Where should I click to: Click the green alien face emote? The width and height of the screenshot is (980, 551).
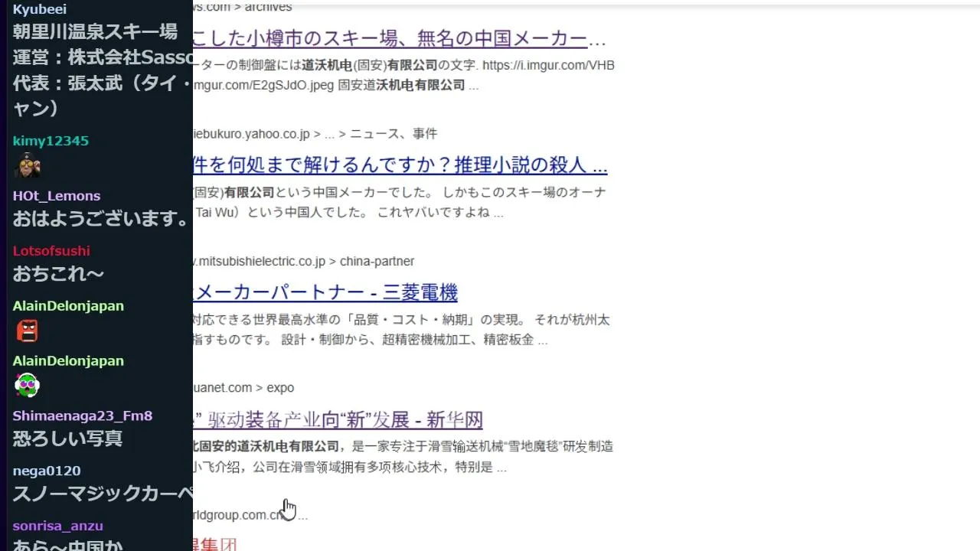(x=27, y=386)
